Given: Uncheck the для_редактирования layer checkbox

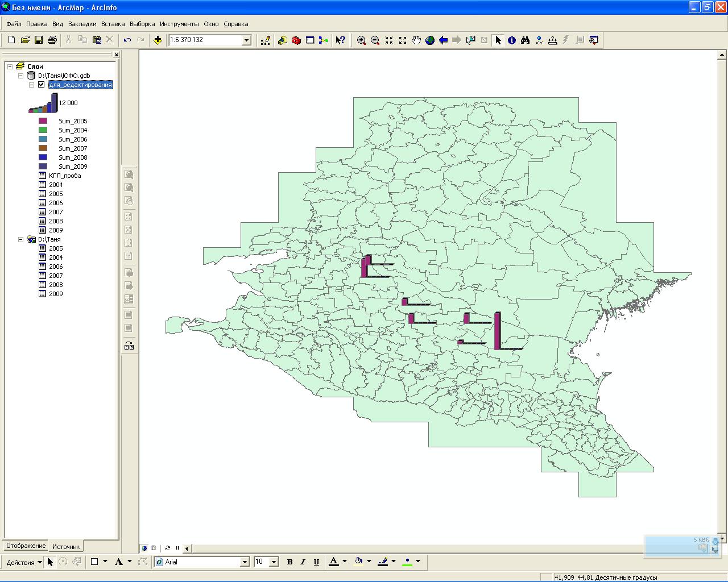Looking at the screenshot, I should pyautogui.click(x=41, y=85).
